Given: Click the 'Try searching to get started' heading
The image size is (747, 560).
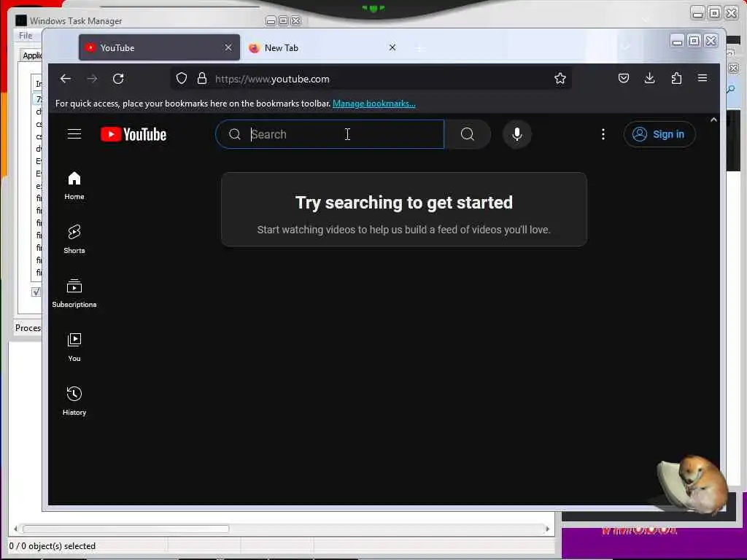Looking at the screenshot, I should [x=404, y=203].
